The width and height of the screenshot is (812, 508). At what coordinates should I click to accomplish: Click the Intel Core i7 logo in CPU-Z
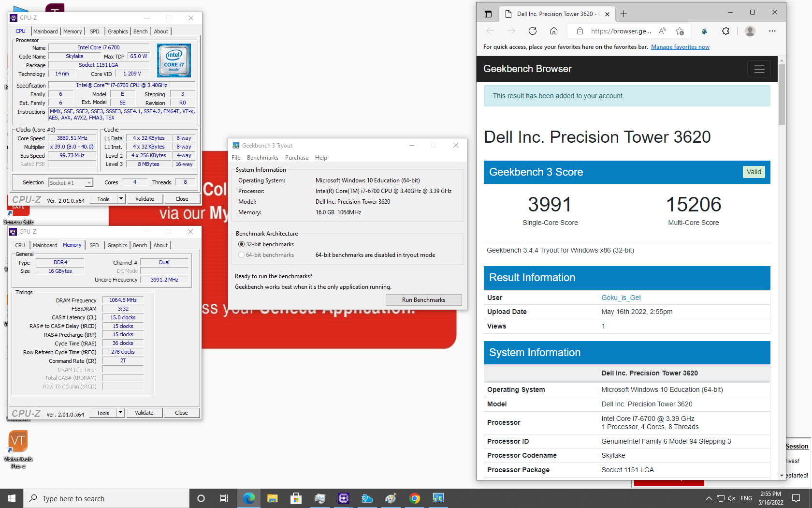click(174, 60)
